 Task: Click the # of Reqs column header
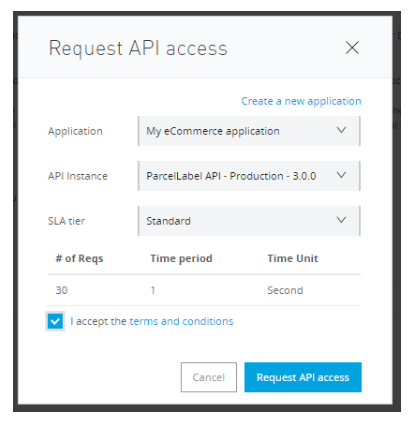(x=79, y=259)
